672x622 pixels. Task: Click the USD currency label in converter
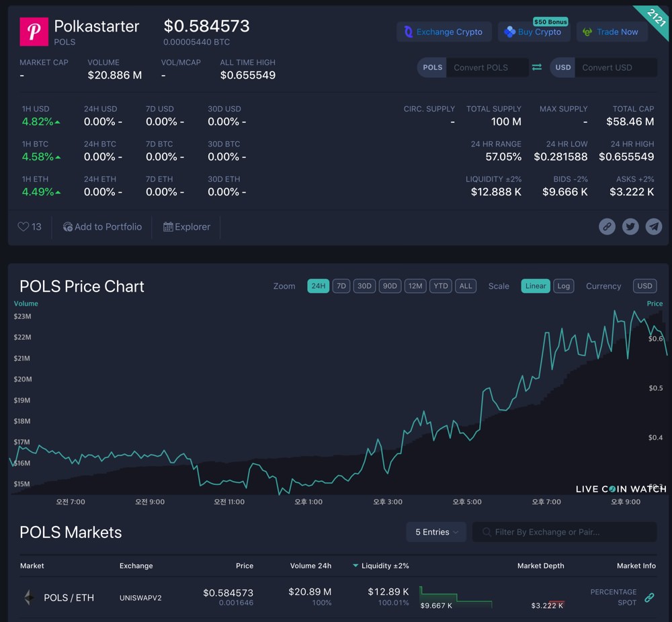point(562,67)
